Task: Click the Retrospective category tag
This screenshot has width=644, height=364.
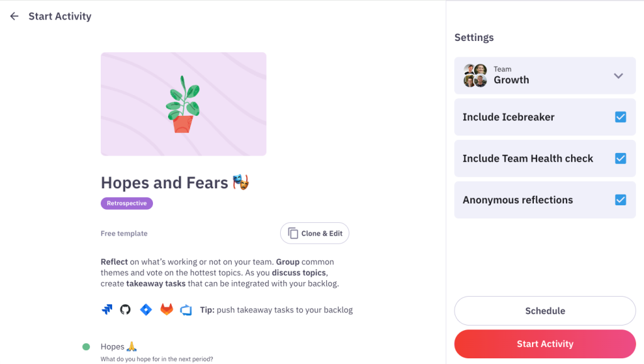Action: pos(127,203)
